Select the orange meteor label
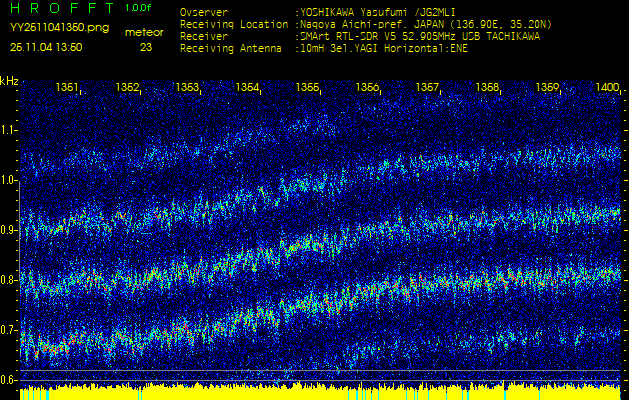This screenshot has width=629, height=400. pos(145,32)
